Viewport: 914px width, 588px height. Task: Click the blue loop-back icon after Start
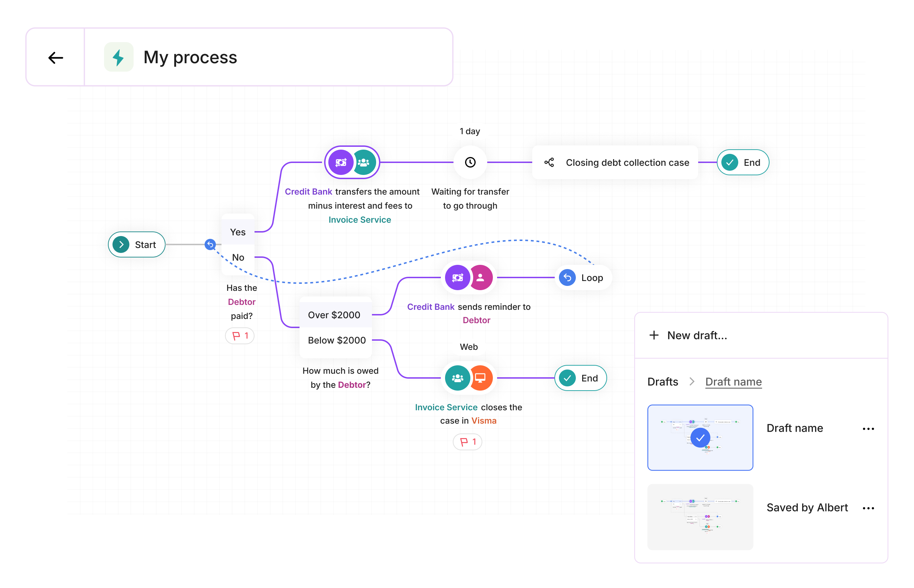click(x=210, y=244)
